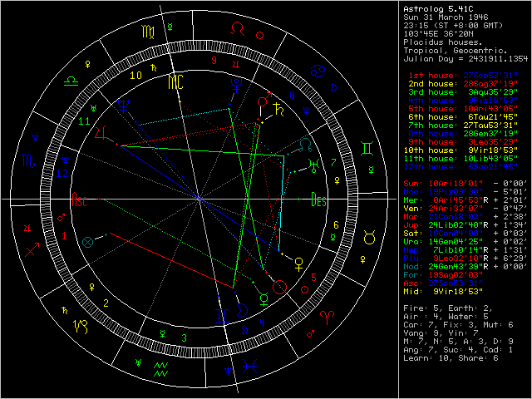532x399 pixels.
Task: Click the 'Moo: 19Pis09'30"' position row
Action: click(465, 192)
